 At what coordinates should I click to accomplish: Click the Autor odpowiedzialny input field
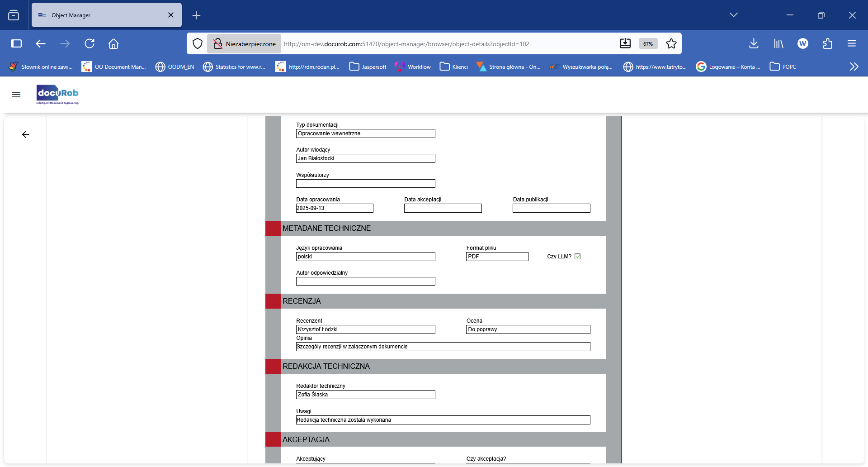(365, 281)
